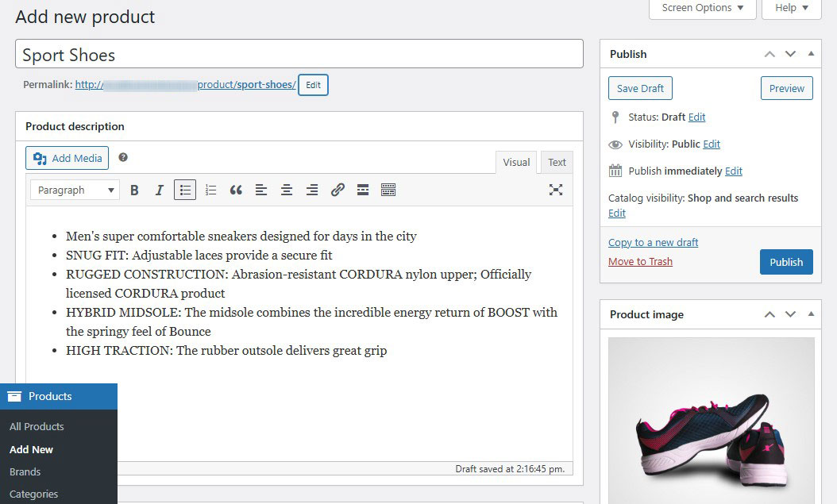Insert Read More tag
The height and width of the screenshot is (504, 837).
tap(363, 190)
